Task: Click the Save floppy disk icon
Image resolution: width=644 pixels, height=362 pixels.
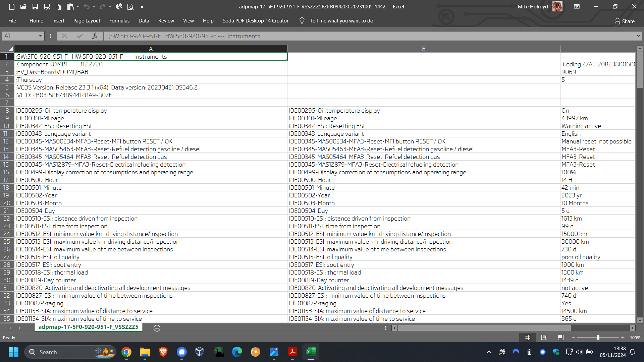Action: click(x=35, y=7)
